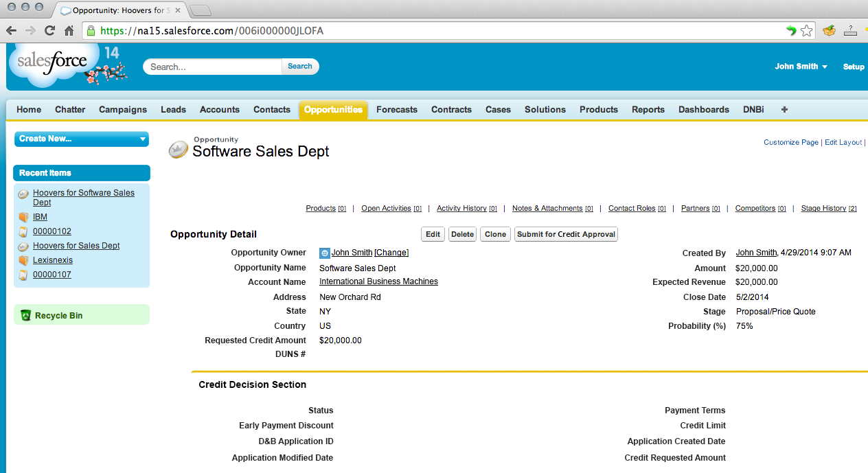Image resolution: width=868 pixels, height=473 pixels.
Task: Select the Opportunities tab
Action: (x=333, y=110)
